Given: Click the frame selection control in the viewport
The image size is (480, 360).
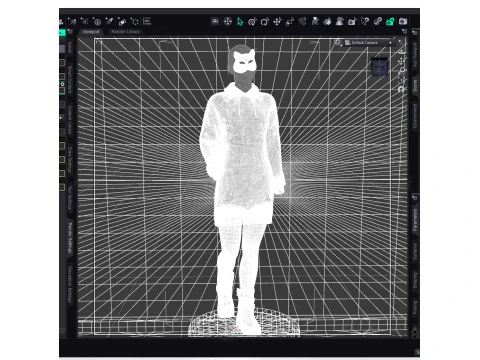Looking at the screenshot, I should pos(402,79).
